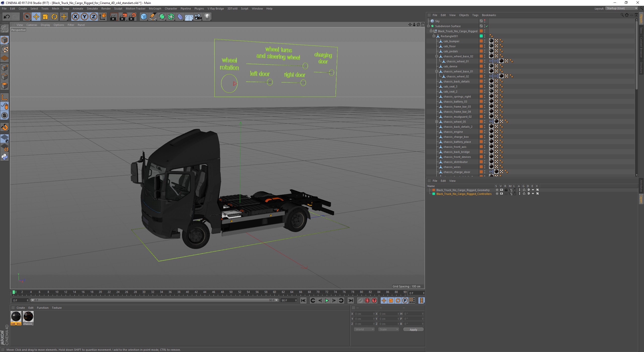Toggle the X axis lock
This screenshot has width=644, height=352.
[75, 17]
